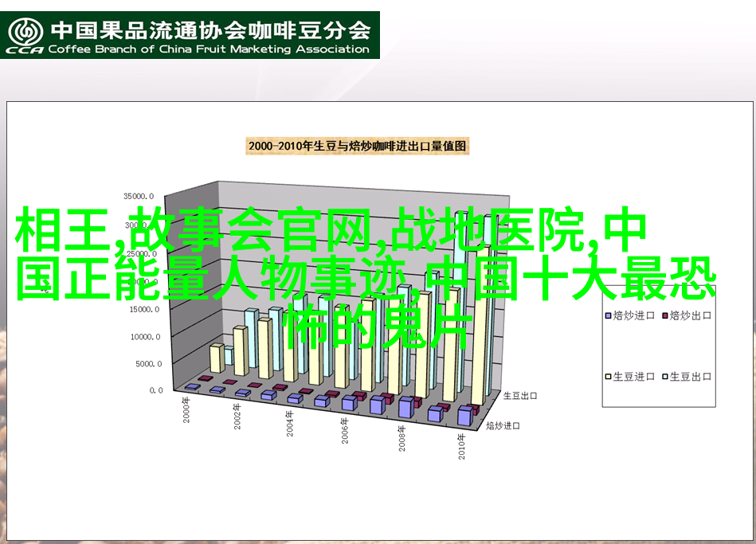Click the 2002年 x-axis label
Screen dimensions: 756x544
(238, 418)
